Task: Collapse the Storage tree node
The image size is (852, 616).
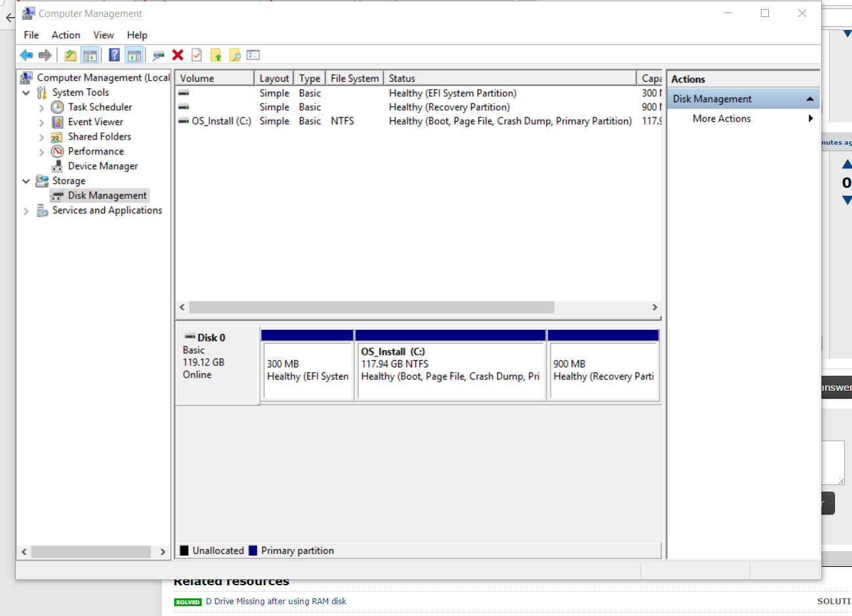Action: click(26, 181)
